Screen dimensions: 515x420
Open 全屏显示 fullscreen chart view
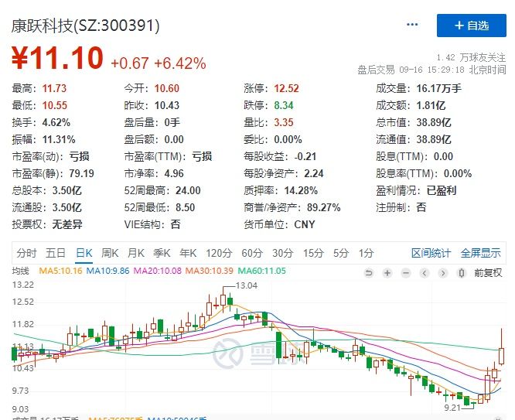pos(480,253)
